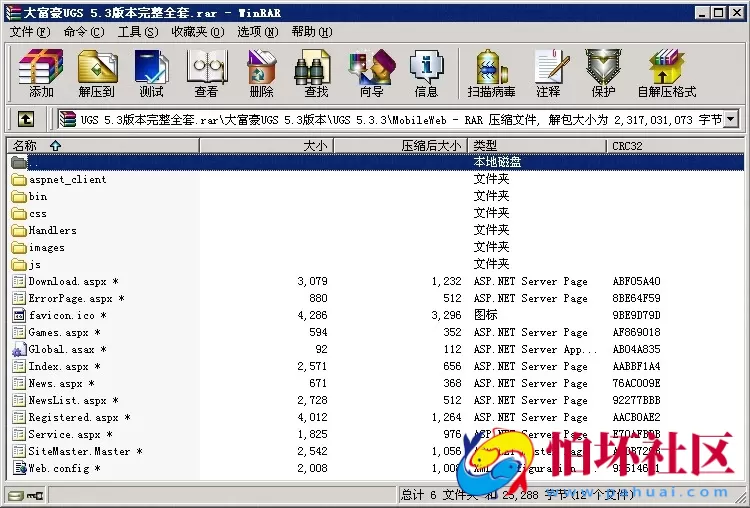Sort by Packed size (压缩后大小) header
750x508 pixels.
click(401, 145)
